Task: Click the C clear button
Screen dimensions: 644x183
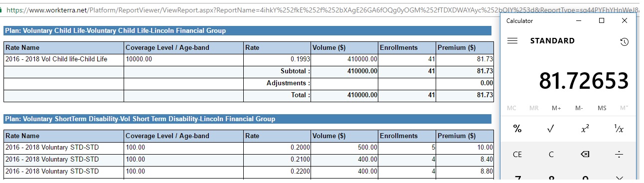Action: coord(551,155)
